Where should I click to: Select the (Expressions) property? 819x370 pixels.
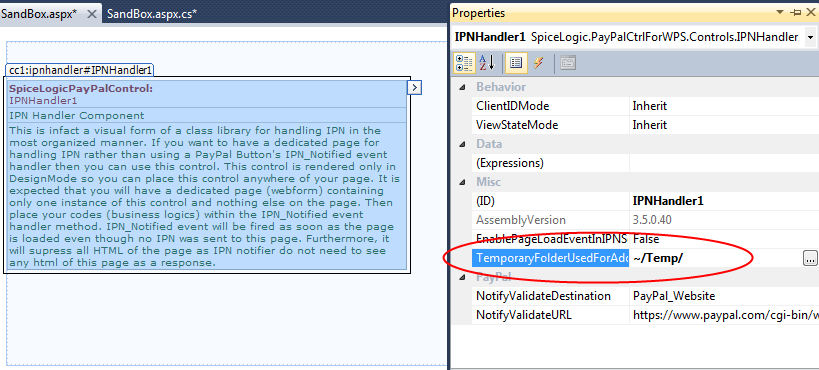pyautogui.click(x=551, y=163)
